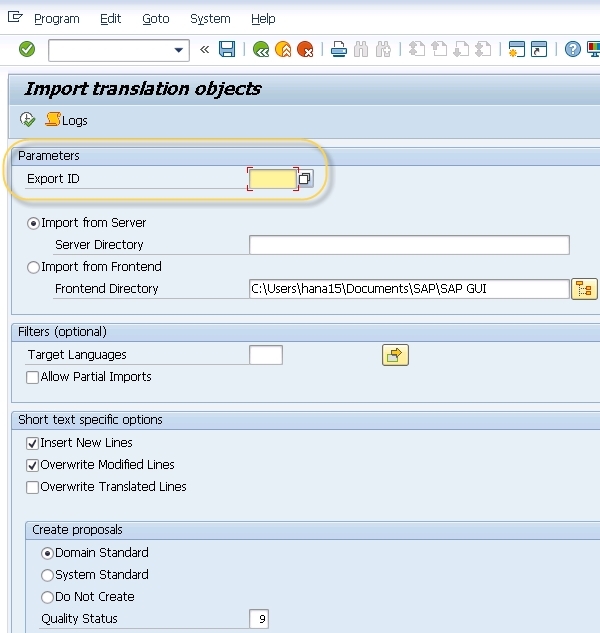Click the First Page icon
The height and width of the screenshot is (633, 600).
click(417, 50)
